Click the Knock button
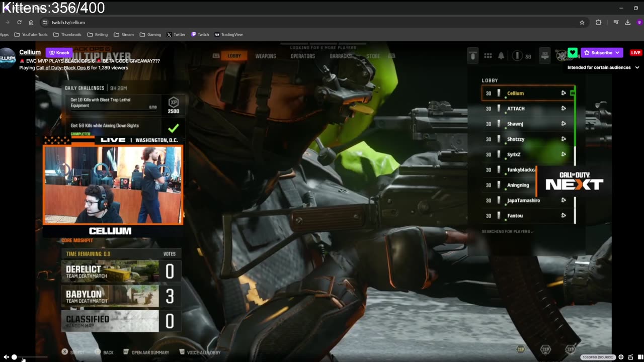The width and height of the screenshot is (644, 362). coord(59,53)
